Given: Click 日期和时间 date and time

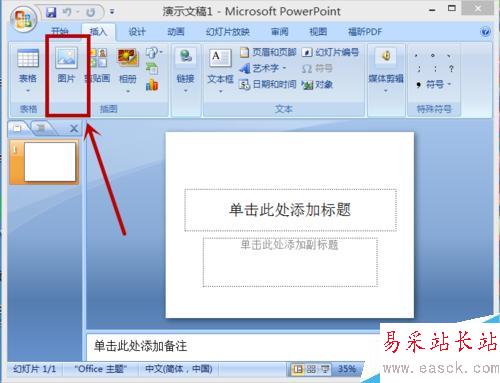Looking at the screenshot, I should coord(268,84).
